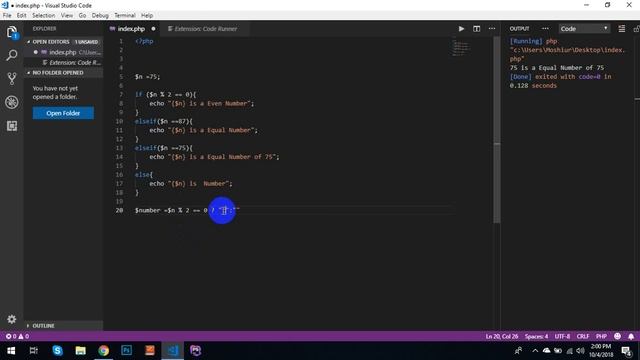Click line 5 containing $n =75
This screenshot has height=360, width=640.
click(x=147, y=77)
